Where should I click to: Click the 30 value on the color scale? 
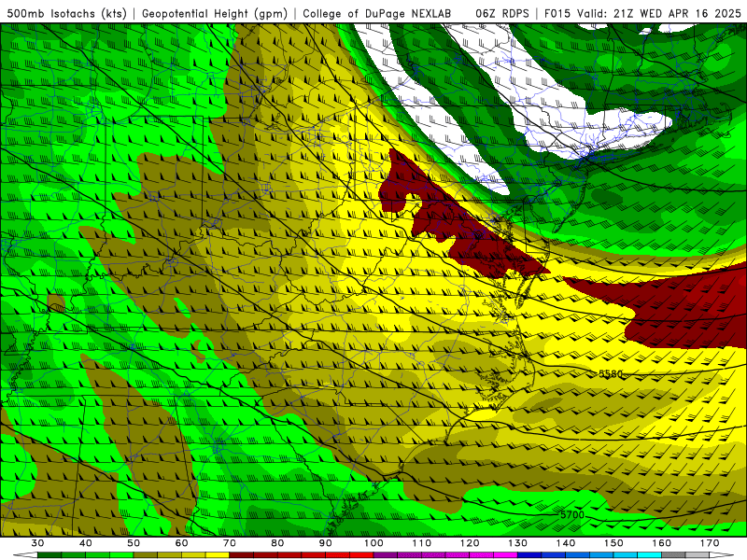click(37, 543)
